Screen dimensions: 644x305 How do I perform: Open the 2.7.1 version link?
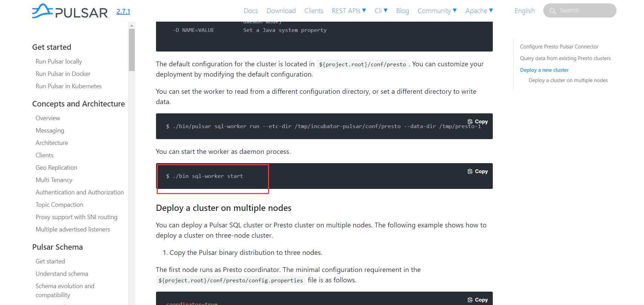tap(123, 11)
